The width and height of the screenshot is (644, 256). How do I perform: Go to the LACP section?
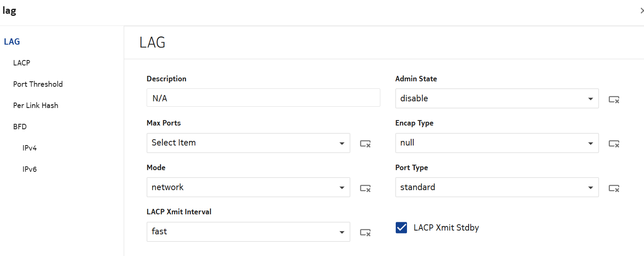(22, 63)
